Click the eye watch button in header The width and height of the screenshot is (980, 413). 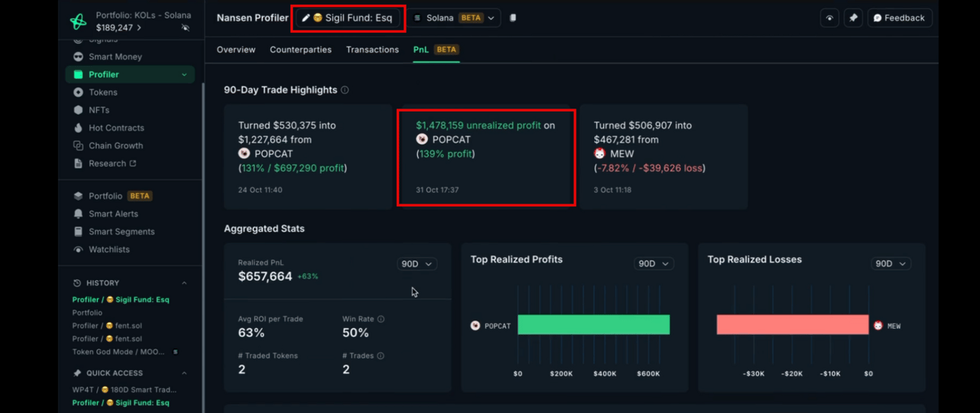pyautogui.click(x=830, y=18)
